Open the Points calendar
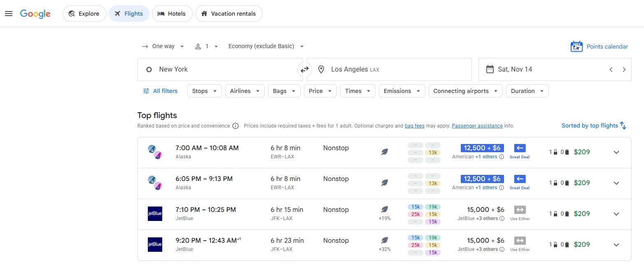Screen dimensions: 644x267 607,46
